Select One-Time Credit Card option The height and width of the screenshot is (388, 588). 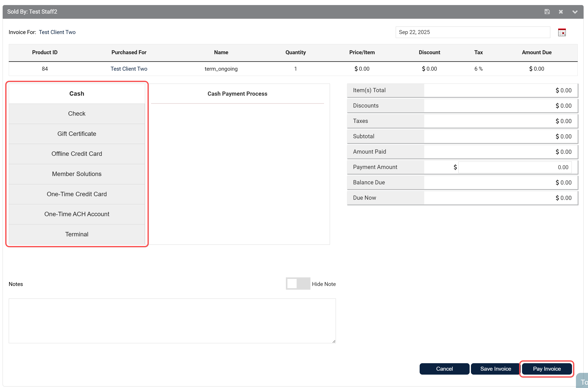click(x=77, y=194)
